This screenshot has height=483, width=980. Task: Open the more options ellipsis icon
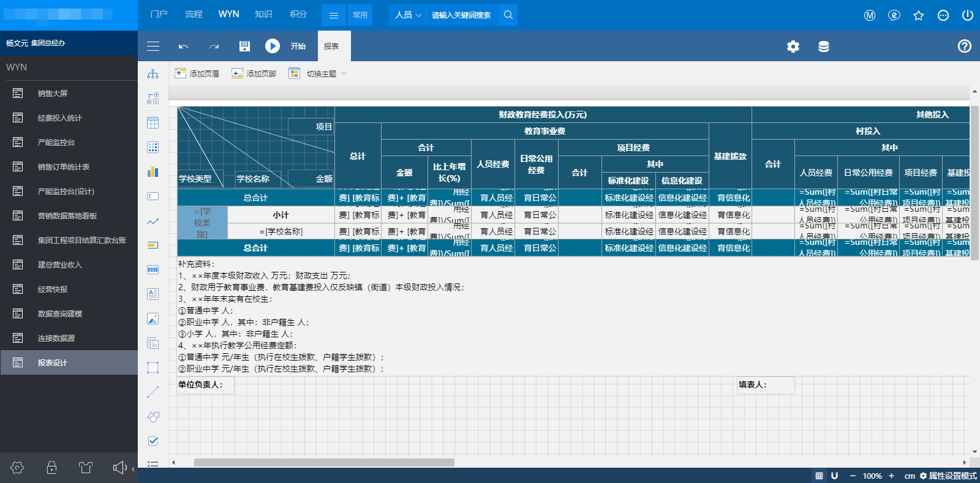tap(943, 15)
